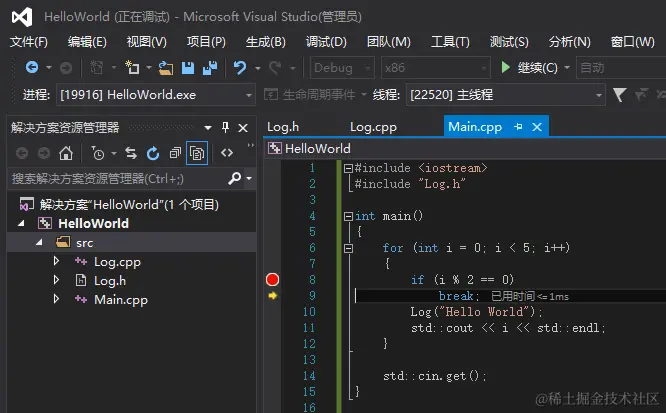The height and width of the screenshot is (413, 666).
Task: Click the Solution Explorer home icon
Action: [66, 153]
